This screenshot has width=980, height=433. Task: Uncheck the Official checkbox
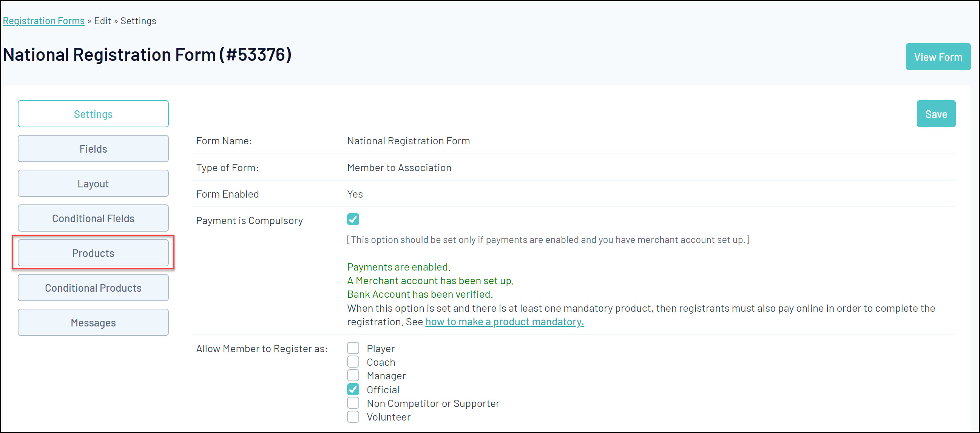tap(353, 389)
